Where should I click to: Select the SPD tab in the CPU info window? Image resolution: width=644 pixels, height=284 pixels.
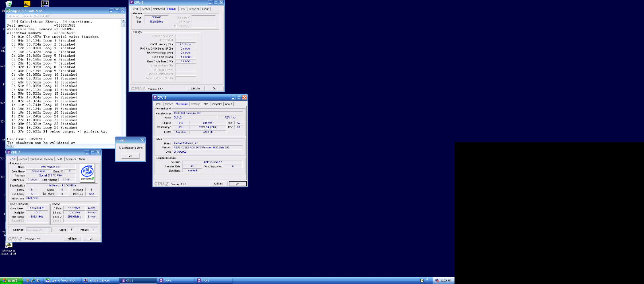(x=60, y=159)
